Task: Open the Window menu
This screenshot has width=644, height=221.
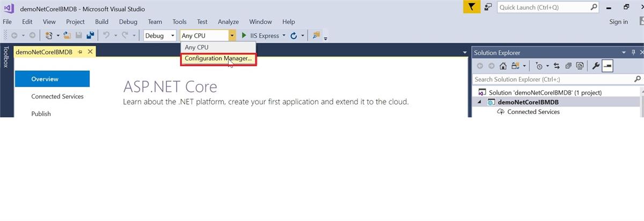Action: pos(260,22)
